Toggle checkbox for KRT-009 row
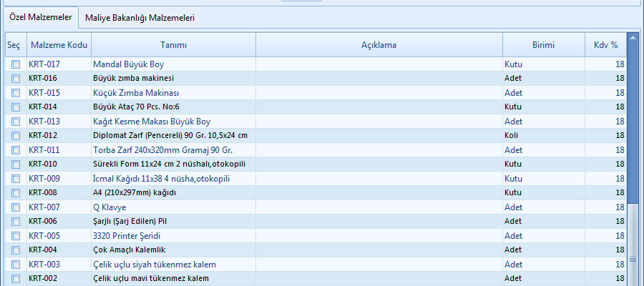The image size is (644, 286). click(15, 179)
